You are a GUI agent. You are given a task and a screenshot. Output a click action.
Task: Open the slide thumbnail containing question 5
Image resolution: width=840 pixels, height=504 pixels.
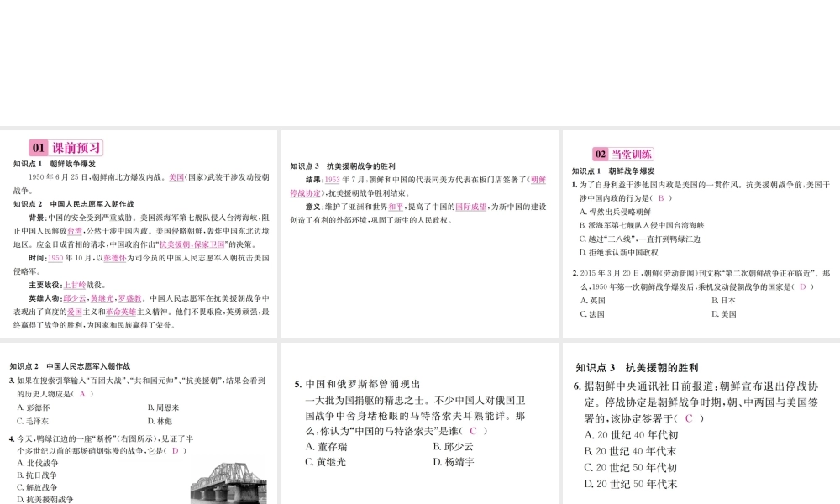click(419, 423)
